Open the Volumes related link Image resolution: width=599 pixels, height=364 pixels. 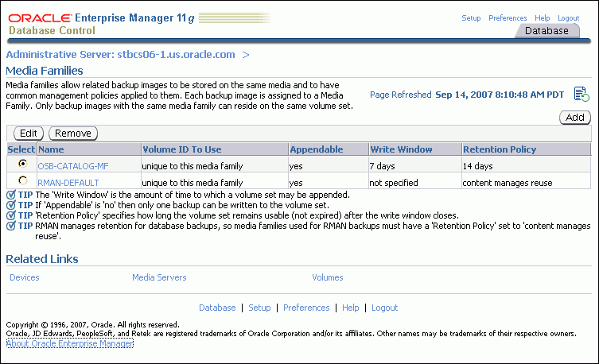point(328,277)
